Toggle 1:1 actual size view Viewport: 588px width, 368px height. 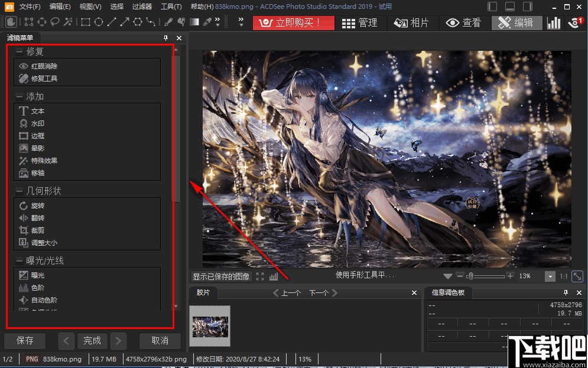click(563, 276)
